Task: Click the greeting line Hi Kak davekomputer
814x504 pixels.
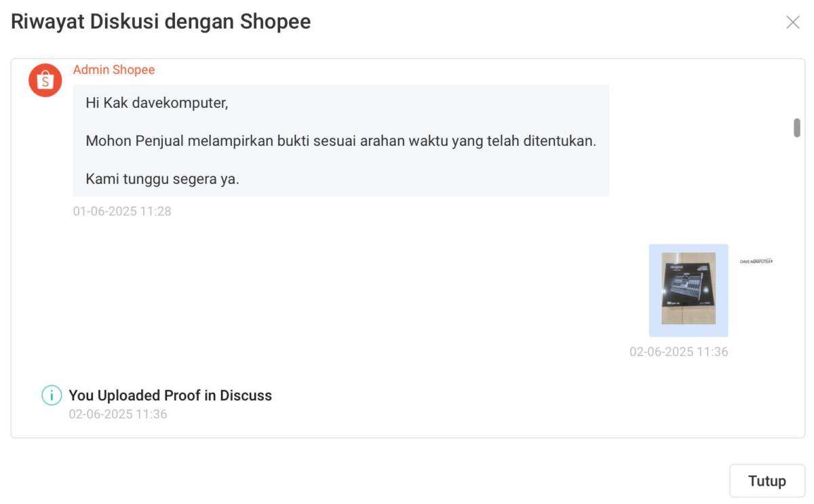Action: pos(157,103)
